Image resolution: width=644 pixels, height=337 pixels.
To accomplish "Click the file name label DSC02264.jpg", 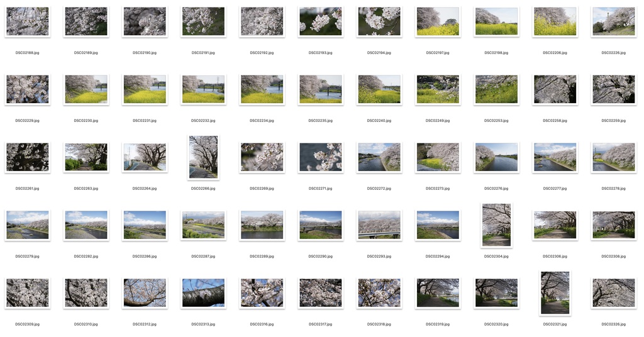I will click(x=145, y=189).
